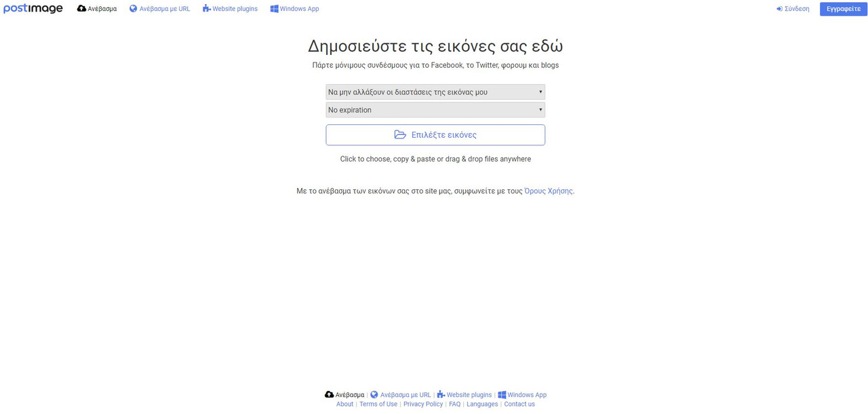The width and height of the screenshot is (868, 414).
Task: Open the footer About link
Action: (x=344, y=404)
